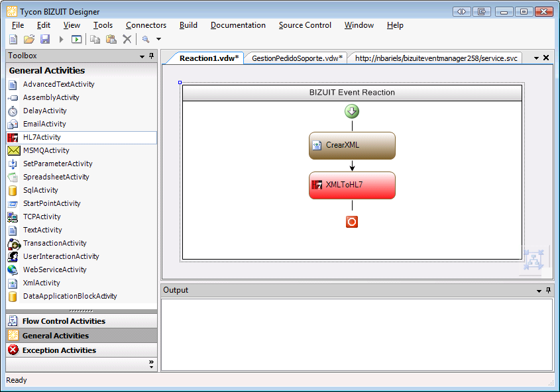Select DelayActivity clock item
The width and height of the screenshot is (560, 392).
[82, 111]
